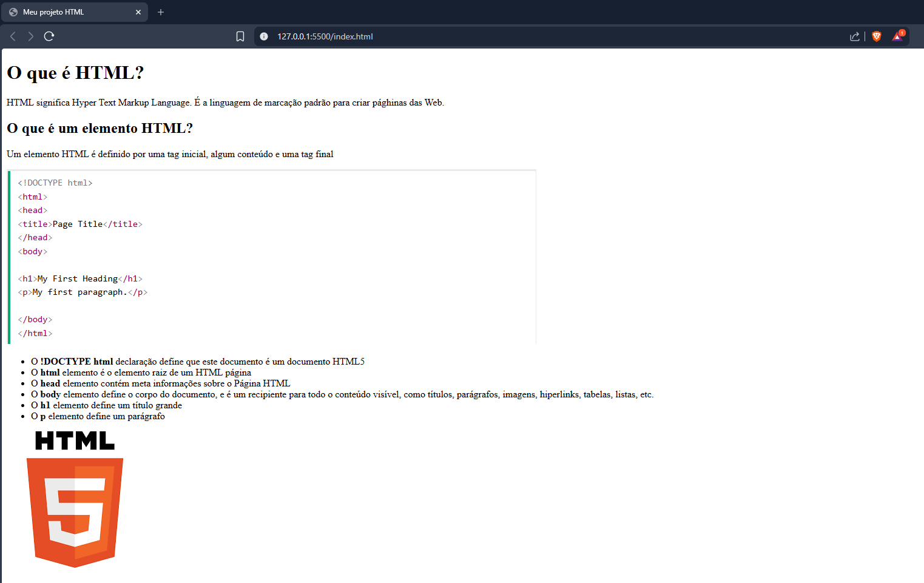Share this page link
Screen dimensions: 924x583
click(855, 36)
